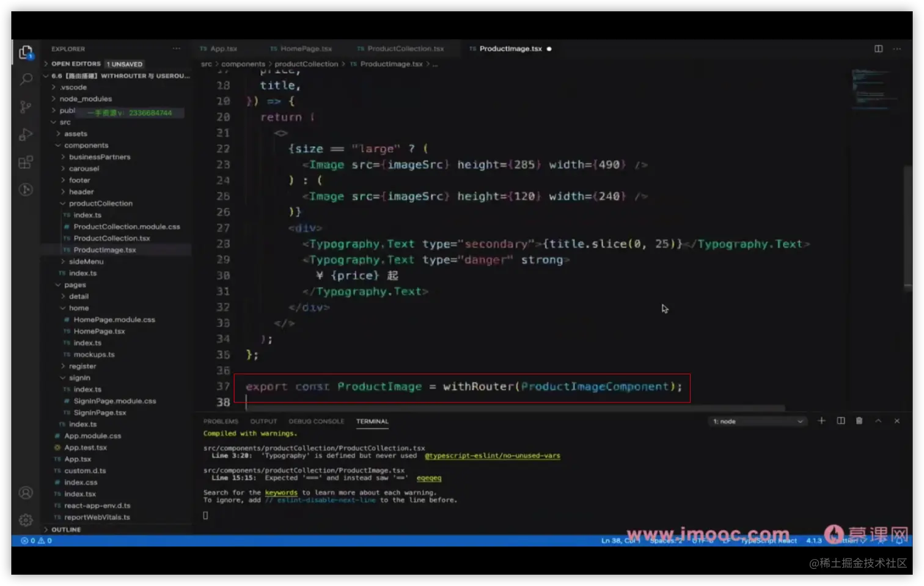Open the Accounts icon in activity bar
Image resolution: width=924 pixels, height=586 pixels.
(x=26, y=493)
